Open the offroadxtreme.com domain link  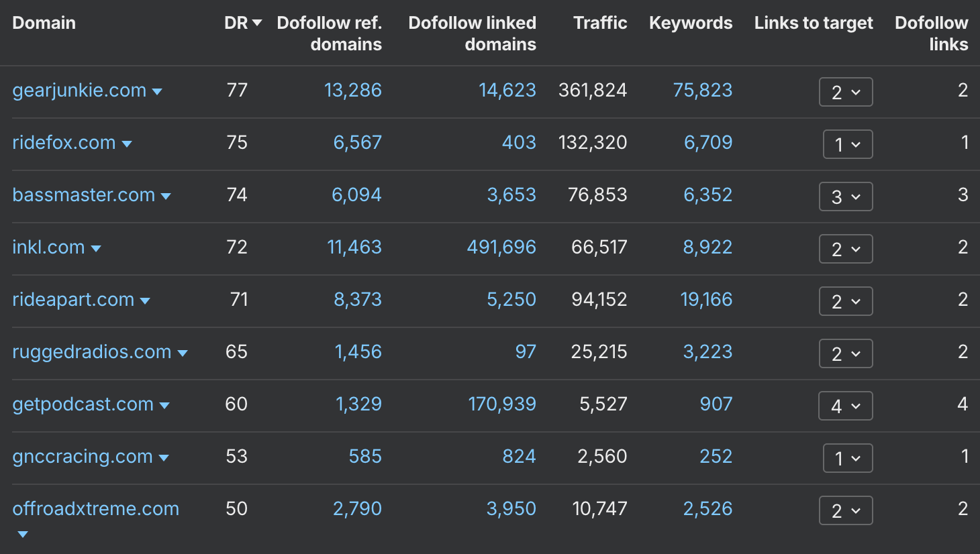click(x=95, y=509)
